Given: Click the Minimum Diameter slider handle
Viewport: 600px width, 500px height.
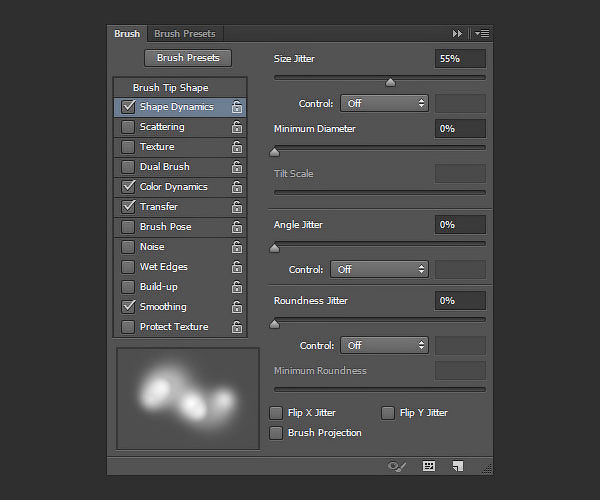Looking at the screenshot, I should (274, 152).
